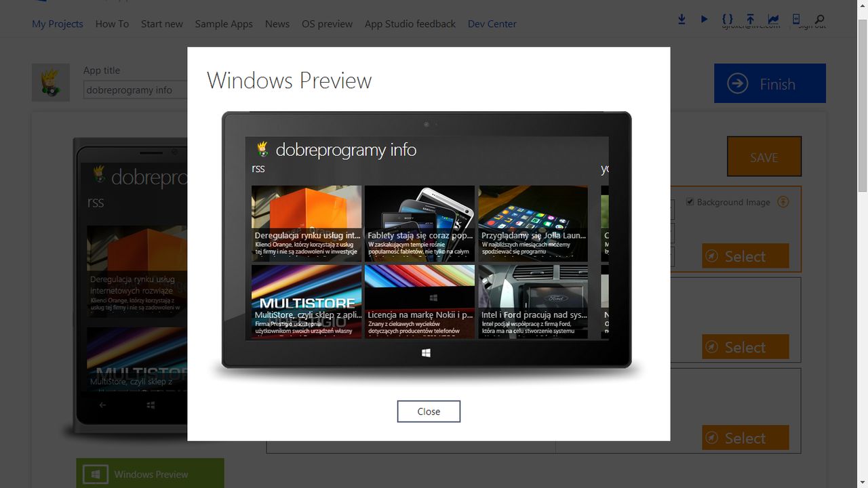Image resolution: width=868 pixels, height=488 pixels.
Task: Click the upload icon beside Background Image
Action: 783,202
